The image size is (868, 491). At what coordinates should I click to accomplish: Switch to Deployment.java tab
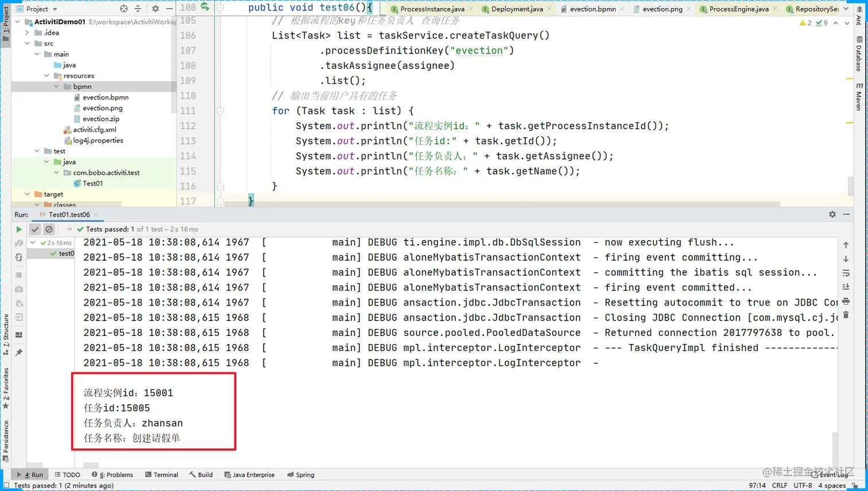tap(517, 9)
